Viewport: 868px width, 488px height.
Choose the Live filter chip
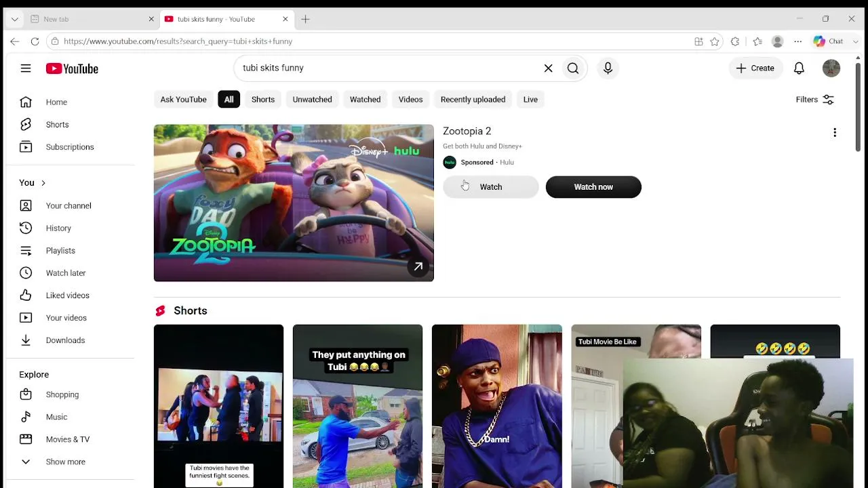530,100
